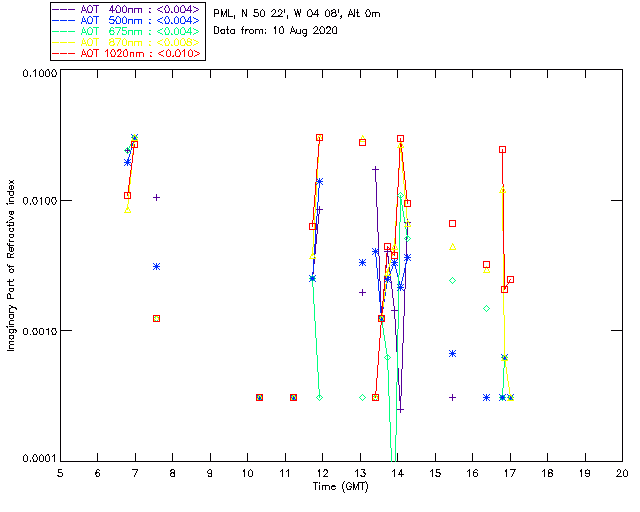The height and width of the screenshot is (512, 640).
Task: Select the green diamond marker at 15.5 GMT
Action: tap(452, 280)
